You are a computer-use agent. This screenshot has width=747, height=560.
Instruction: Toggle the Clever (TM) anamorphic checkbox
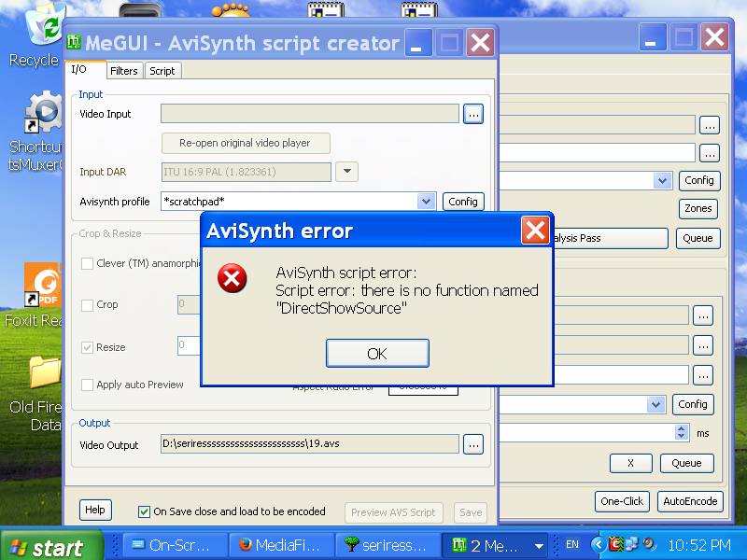[x=87, y=263]
